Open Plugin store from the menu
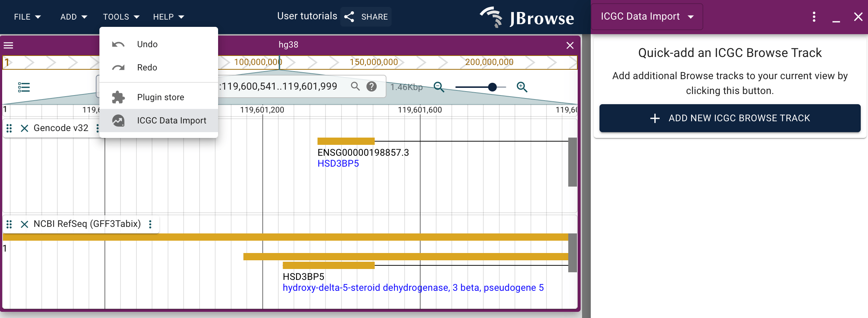The height and width of the screenshot is (318, 868). pos(159,97)
